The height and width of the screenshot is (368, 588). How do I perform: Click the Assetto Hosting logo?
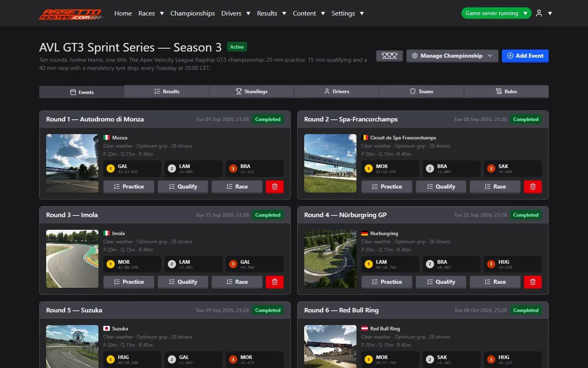(71, 14)
